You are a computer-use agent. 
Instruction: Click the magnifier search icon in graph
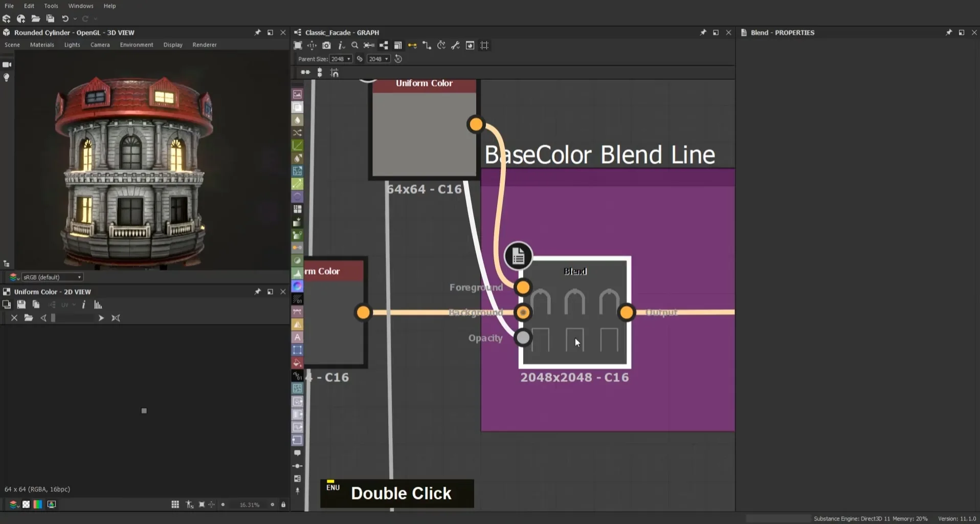[x=354, y=46]
